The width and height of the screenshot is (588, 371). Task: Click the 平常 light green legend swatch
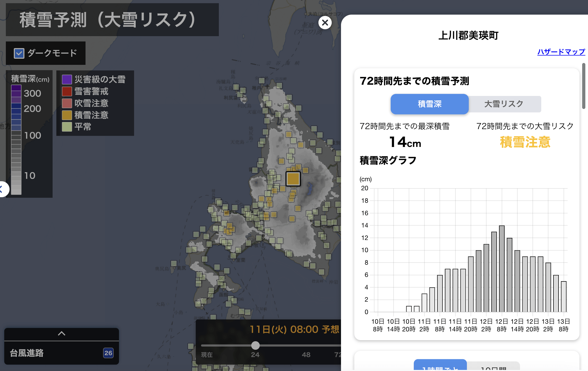click(x=67, y=127)
